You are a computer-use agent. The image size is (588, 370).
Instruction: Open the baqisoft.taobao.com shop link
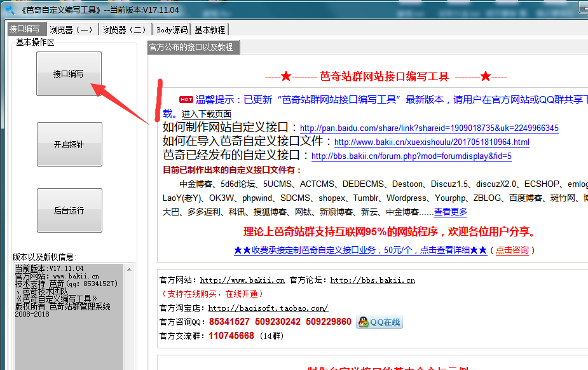(x=268, y=308)
